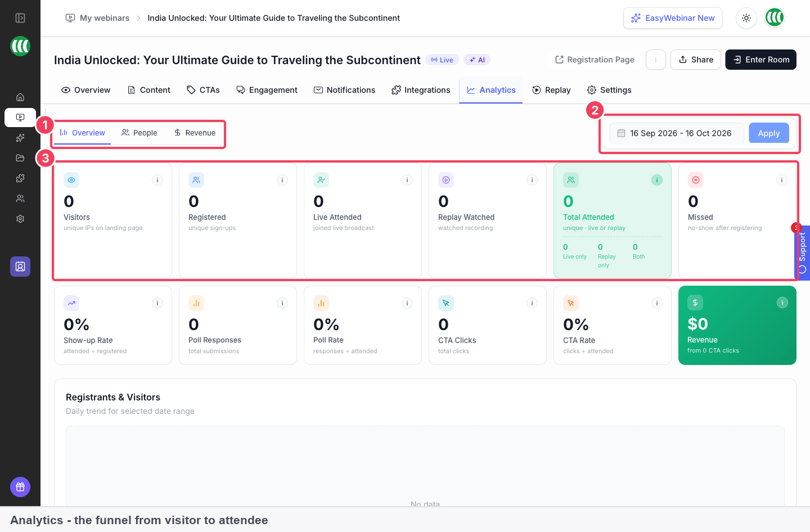The image size is (810, 532).
Task: Open the Settings tab
Action: coord(609,90)
